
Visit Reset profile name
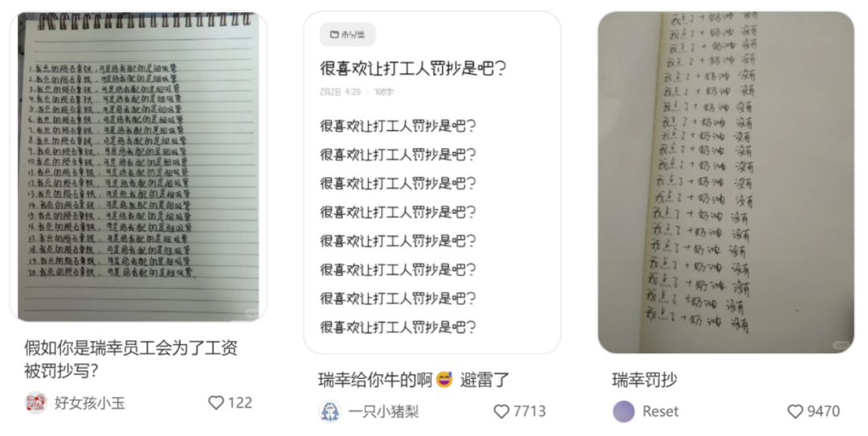661,412
